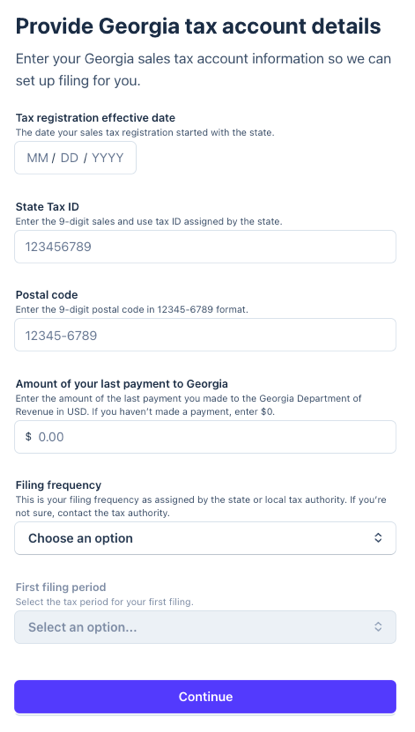Select the YYYY year segment of the date field

[108, 158]
